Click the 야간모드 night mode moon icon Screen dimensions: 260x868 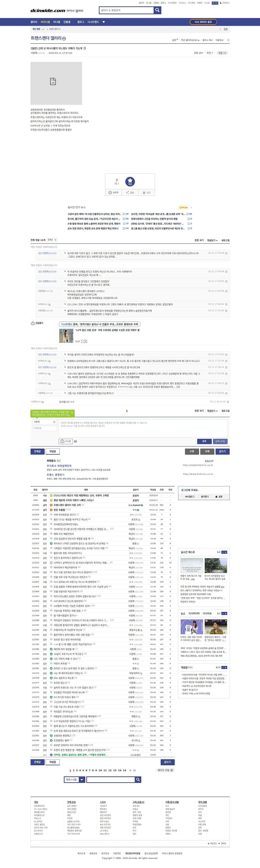pyautogui.click(x=221, y=3)
